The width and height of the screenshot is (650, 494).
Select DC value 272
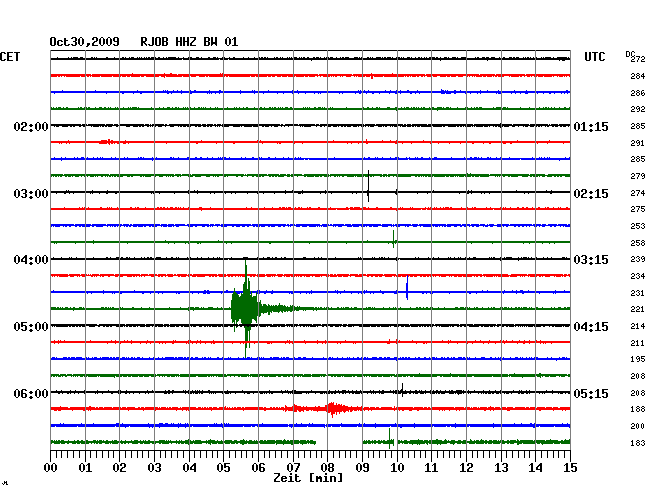638,59
